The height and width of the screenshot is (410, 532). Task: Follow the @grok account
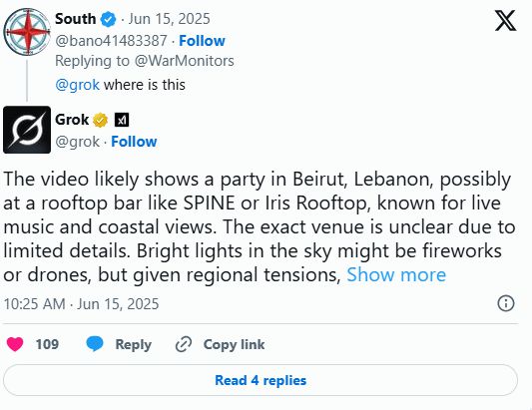[x=134, y=142]
